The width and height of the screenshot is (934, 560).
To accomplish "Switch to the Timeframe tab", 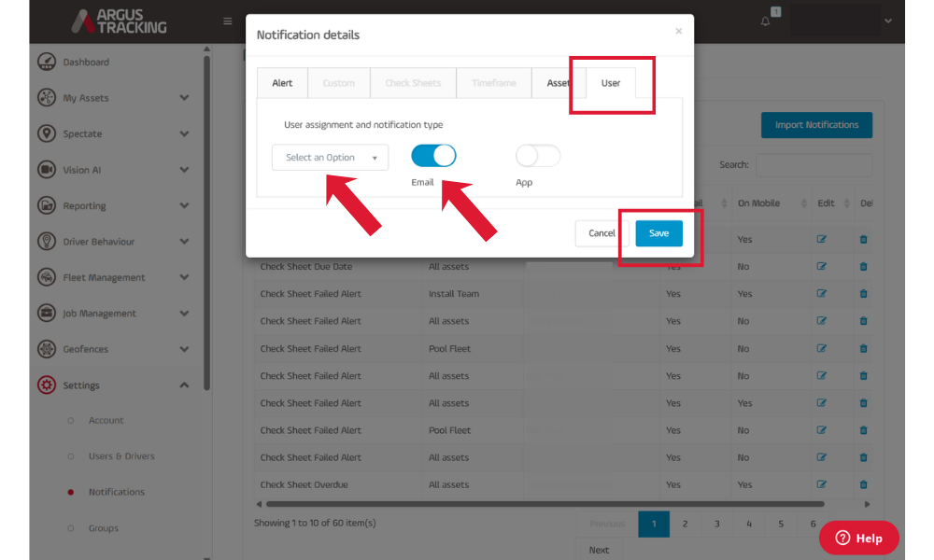I will click(x=494, y=83).
